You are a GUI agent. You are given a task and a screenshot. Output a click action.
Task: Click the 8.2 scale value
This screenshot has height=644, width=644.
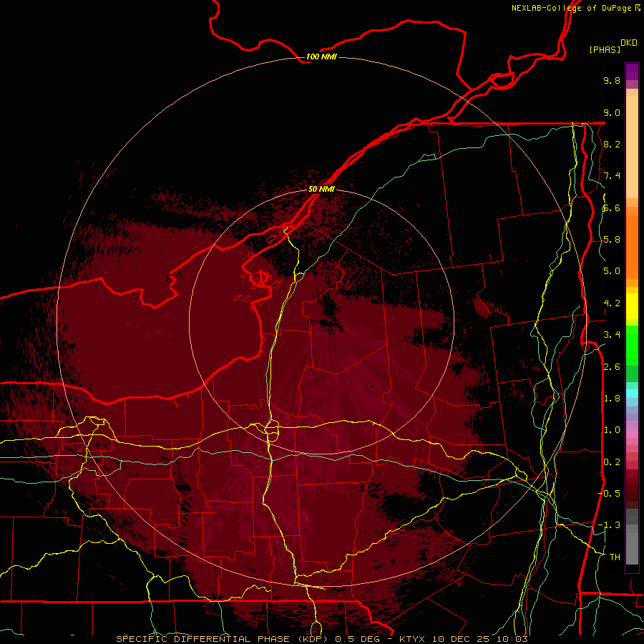[x=612, y=144]
